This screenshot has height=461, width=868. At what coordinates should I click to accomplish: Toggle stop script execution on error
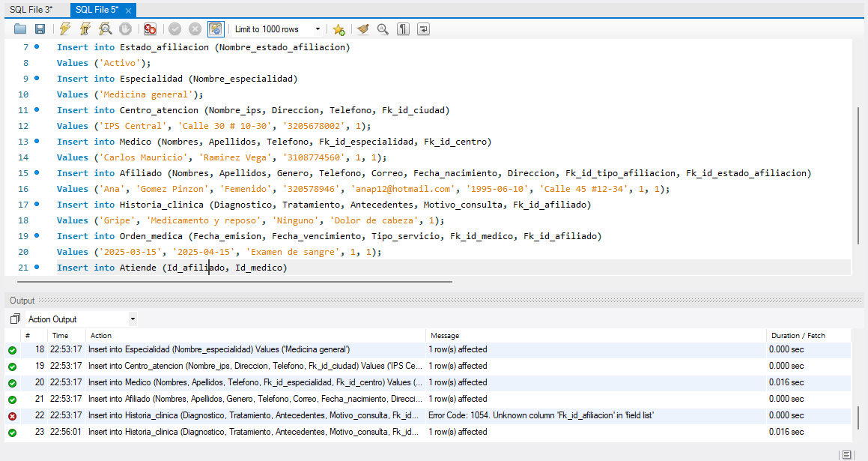150,29
